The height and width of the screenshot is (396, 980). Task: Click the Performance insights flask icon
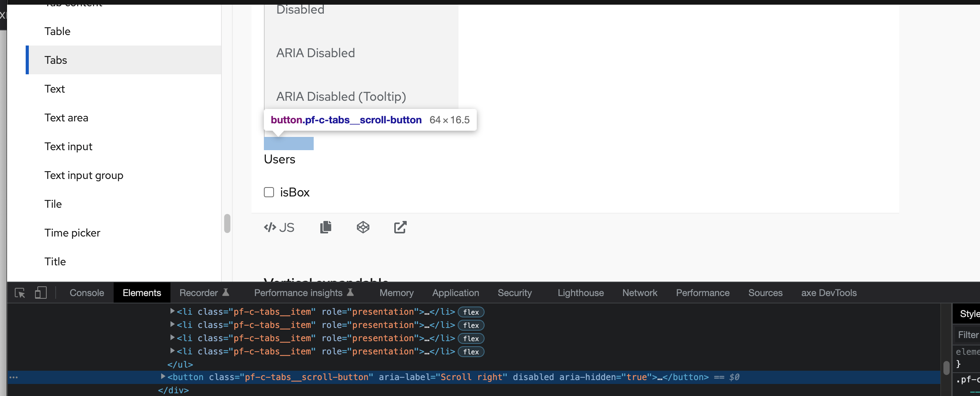click(x=350, y=292)
